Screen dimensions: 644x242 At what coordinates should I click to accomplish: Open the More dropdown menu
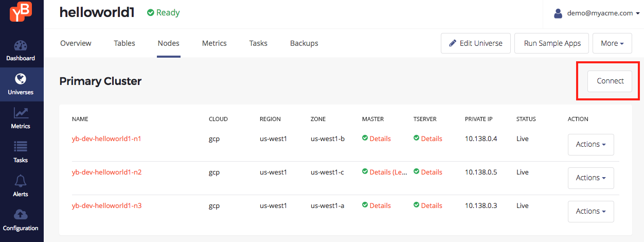pyautogui.click(x=612, y=43)
